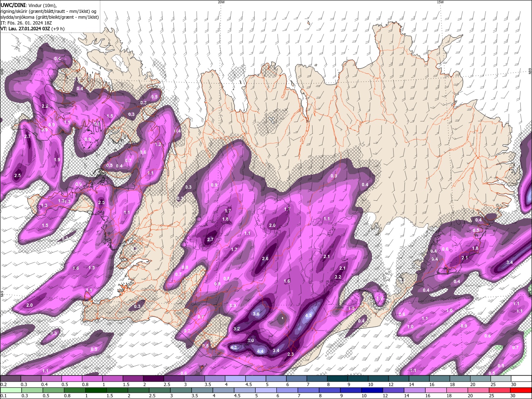
Task: Click the 0.1 label in bottom legend
Action: pyautogui.click(x=3, y=396)
